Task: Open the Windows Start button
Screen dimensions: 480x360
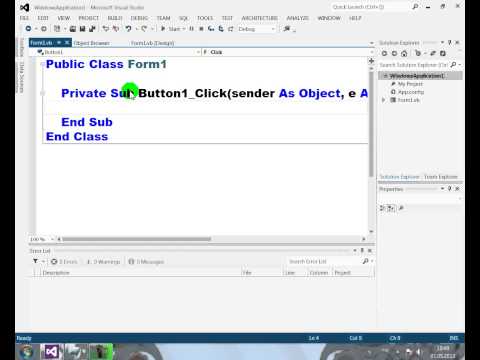Action: [x=27, y=351]
